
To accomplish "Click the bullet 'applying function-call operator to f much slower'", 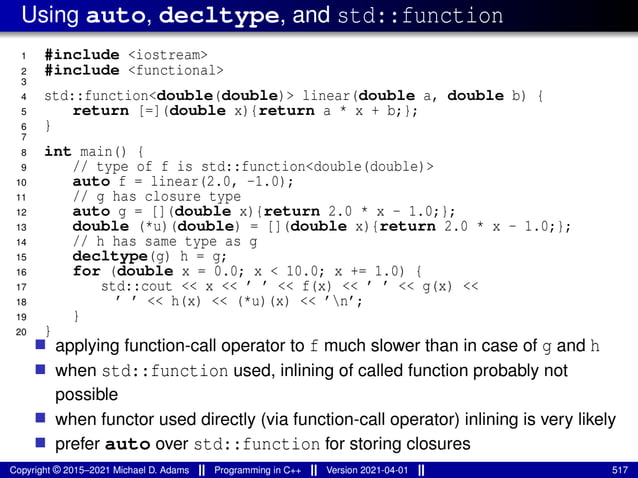I will [327, 346].
